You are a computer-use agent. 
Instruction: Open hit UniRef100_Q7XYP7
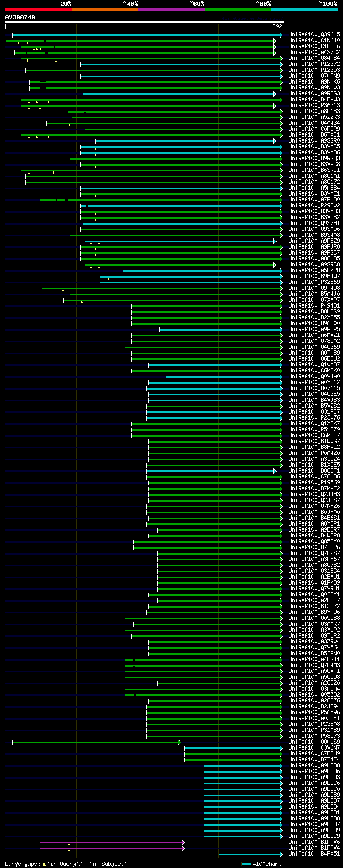click(314, 300)
